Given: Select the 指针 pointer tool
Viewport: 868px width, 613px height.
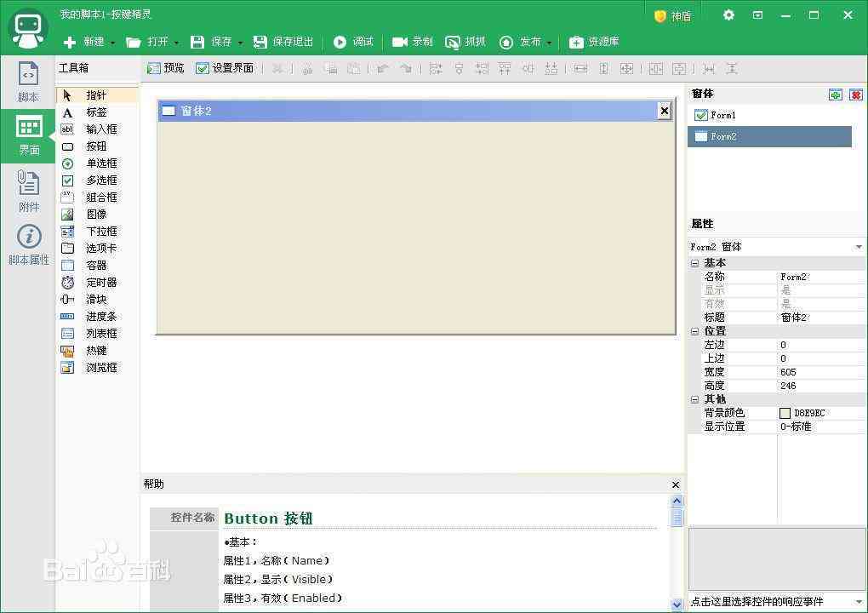Looking at the screenshot, I should pos(97,95).
